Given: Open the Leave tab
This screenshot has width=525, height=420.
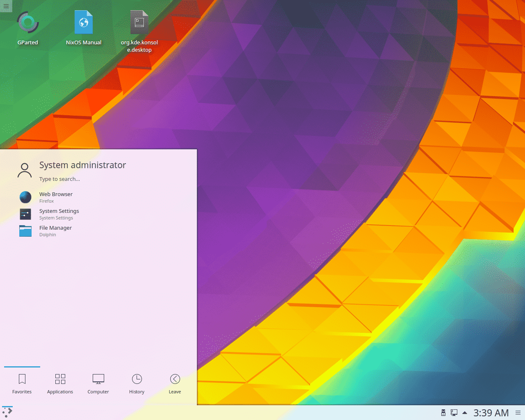Looking at the screenshot, I should click(175, 384).
